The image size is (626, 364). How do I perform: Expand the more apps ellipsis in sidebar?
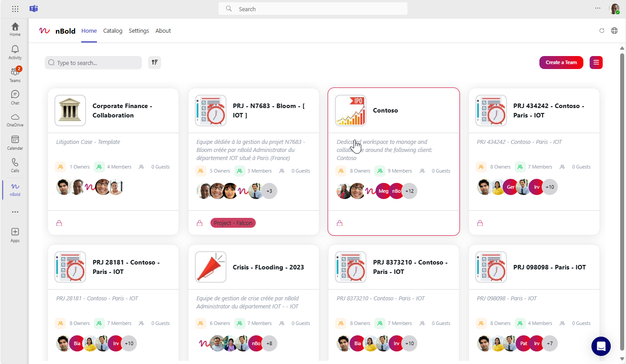(x=15, y=212)
